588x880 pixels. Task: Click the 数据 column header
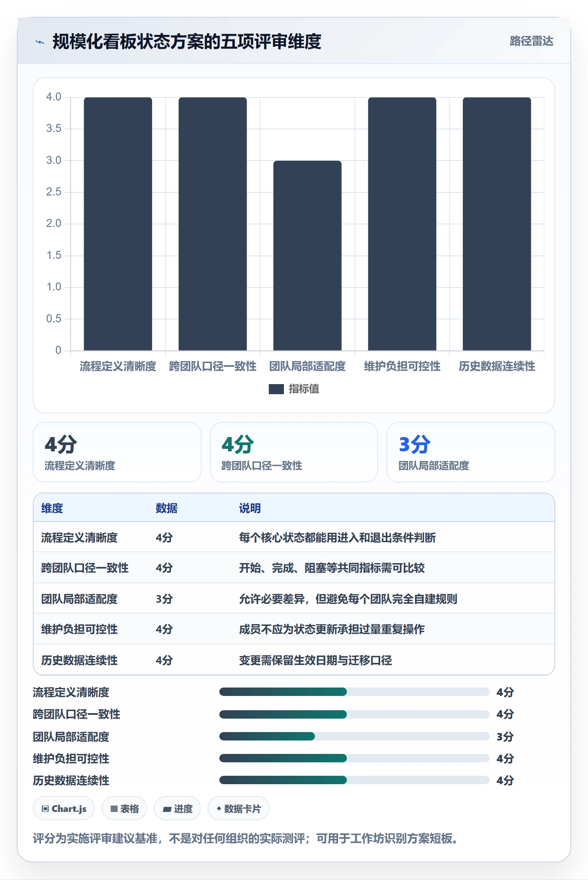[166, 508]
